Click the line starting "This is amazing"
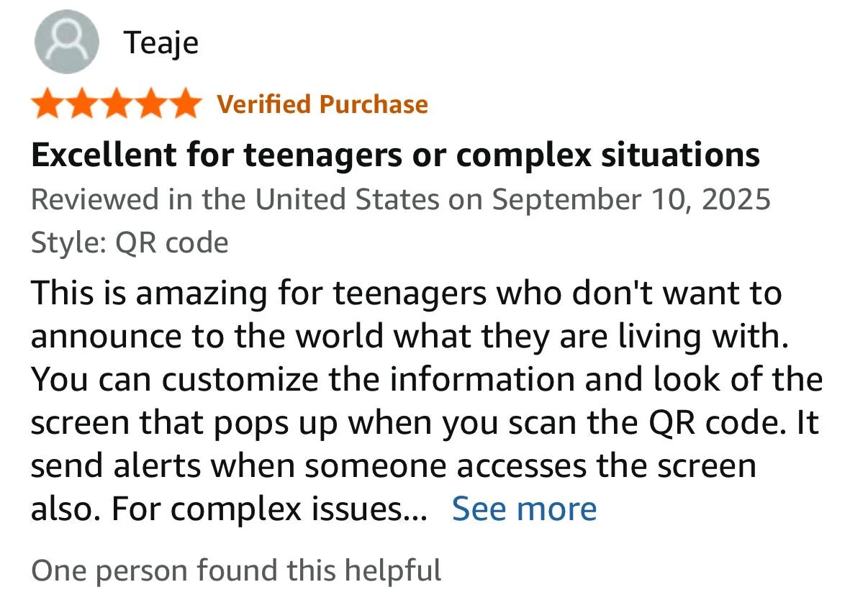The width and height of the screenshot is (868, 600). pos(406,293)
